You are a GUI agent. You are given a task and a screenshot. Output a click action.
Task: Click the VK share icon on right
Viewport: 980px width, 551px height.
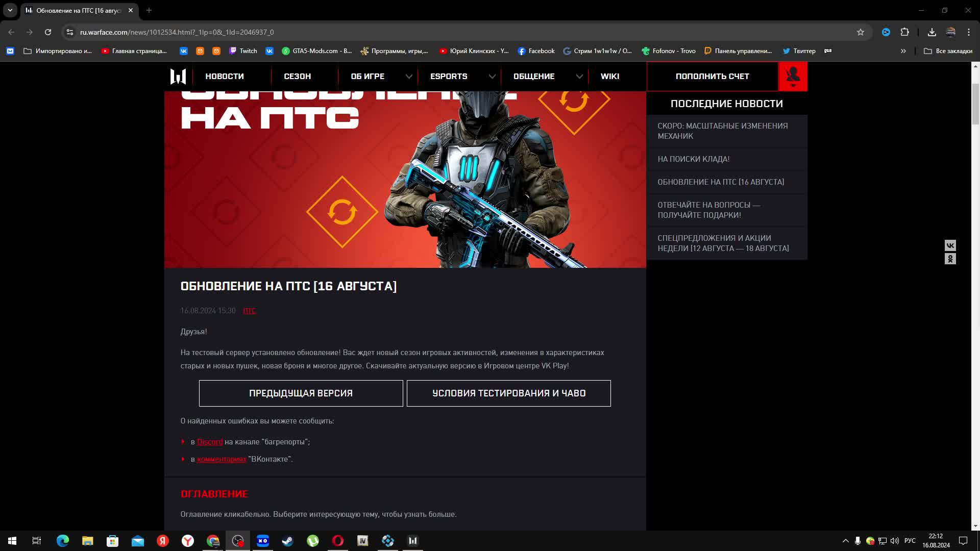click(950, 245)
